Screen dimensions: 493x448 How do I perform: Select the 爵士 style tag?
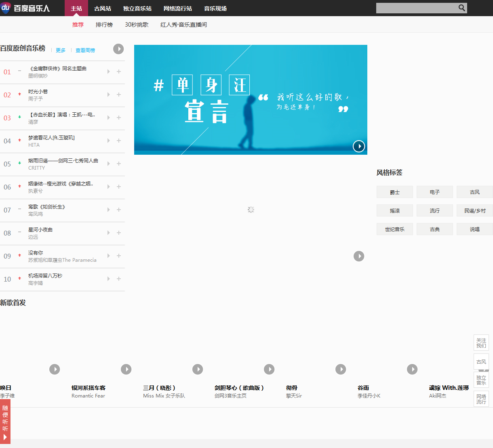point(395,192)
